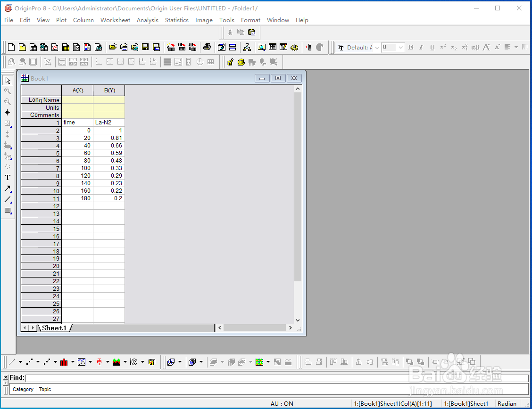Select column header A(X)

78,90
